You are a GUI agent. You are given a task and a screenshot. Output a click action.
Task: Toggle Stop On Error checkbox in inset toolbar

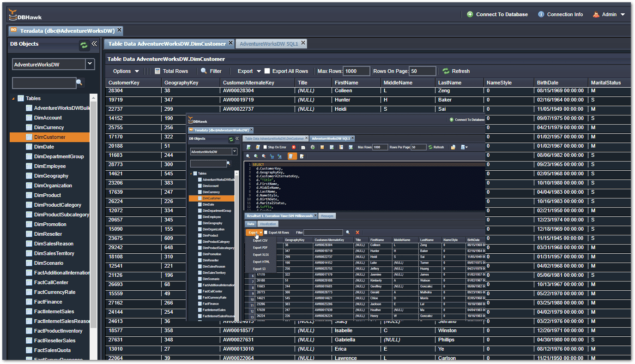point(265,147)
